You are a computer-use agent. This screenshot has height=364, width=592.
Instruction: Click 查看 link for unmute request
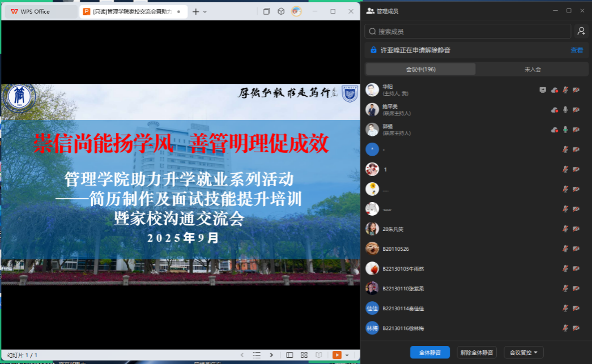pos(577,50)
